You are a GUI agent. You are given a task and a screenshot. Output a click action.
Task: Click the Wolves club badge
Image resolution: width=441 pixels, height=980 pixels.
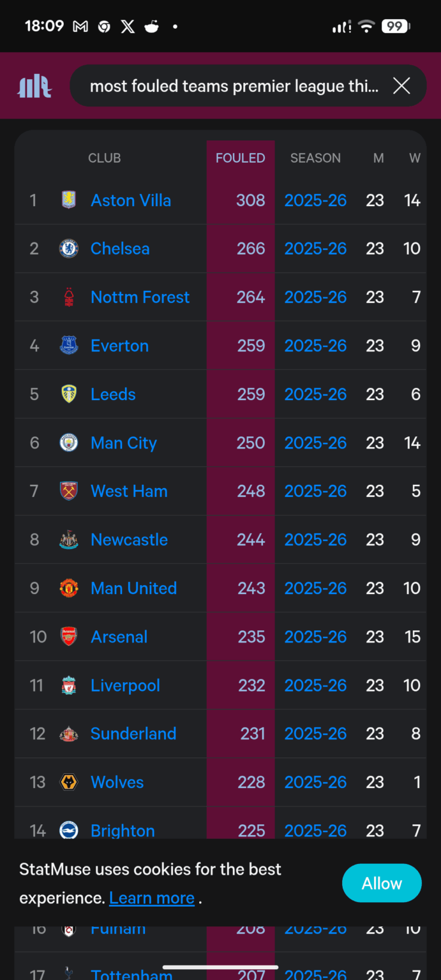pyautogui.click(x=68, y=782)
